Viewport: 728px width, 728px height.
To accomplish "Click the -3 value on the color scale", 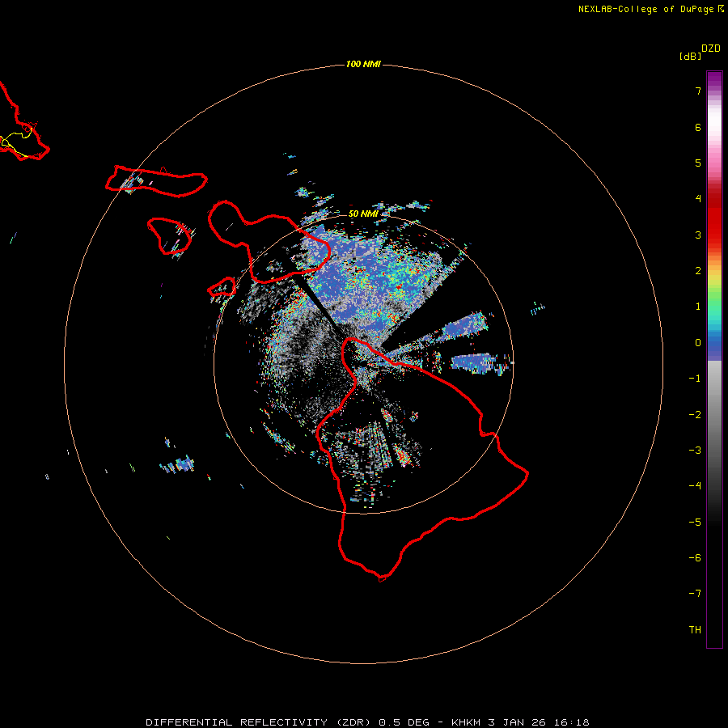I will pyautogui.click(x=695, y=451).
